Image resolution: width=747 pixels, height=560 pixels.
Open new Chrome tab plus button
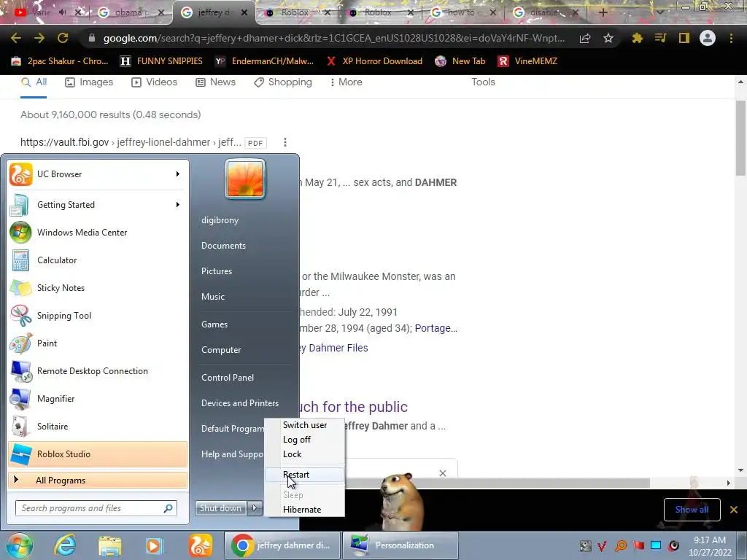(x=603, y=12)
